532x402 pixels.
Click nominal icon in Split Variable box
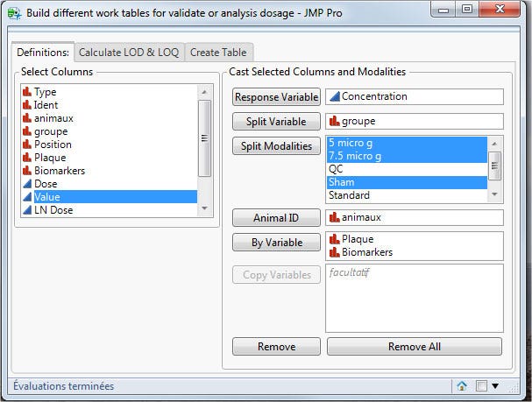click(335, 121)
